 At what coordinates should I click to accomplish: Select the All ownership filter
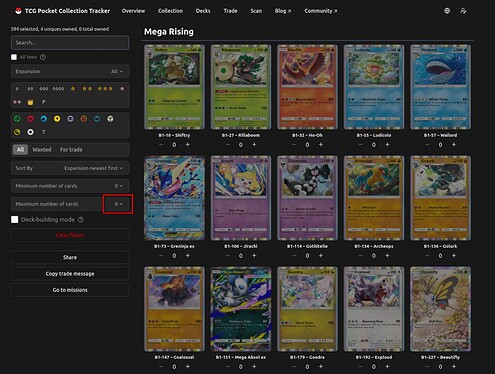coord(20,150)
